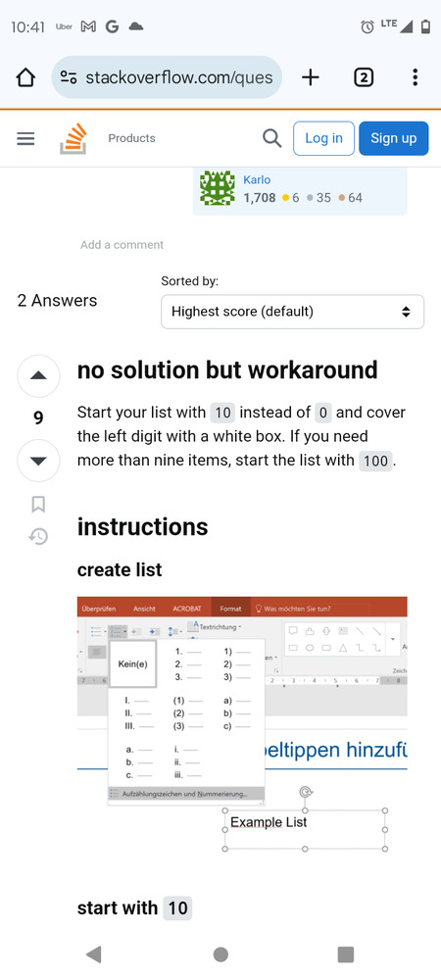
Task: Open the Products menu
Action: tap(131, 138)
